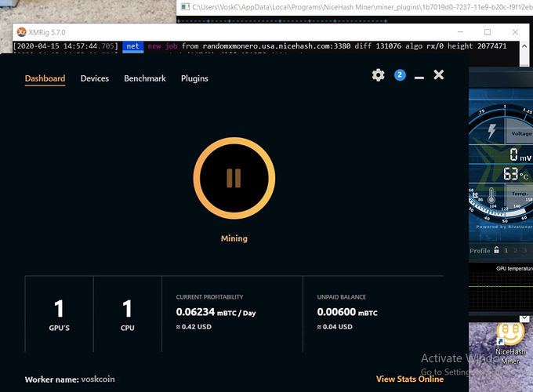This screenshot has height=392, width=533.
Task: Open the Plugins tab
Action: (x=194, y=78)
